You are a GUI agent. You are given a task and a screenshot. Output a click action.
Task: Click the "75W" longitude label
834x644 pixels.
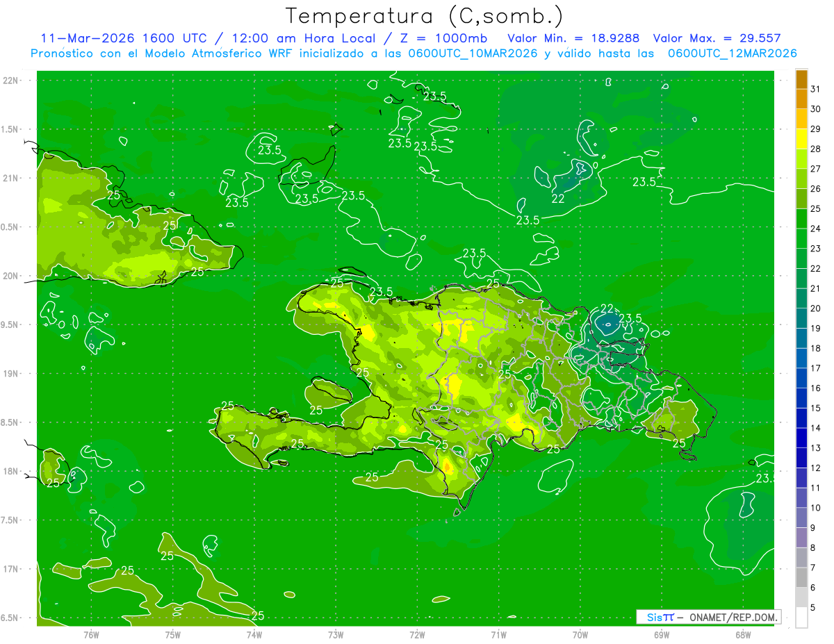173,635
